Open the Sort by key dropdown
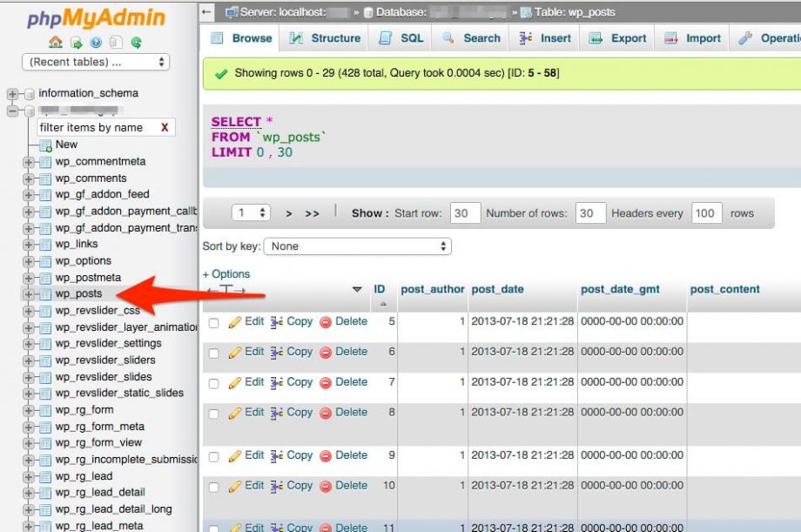The image size is (801, 532). click(x=358, y=246)
